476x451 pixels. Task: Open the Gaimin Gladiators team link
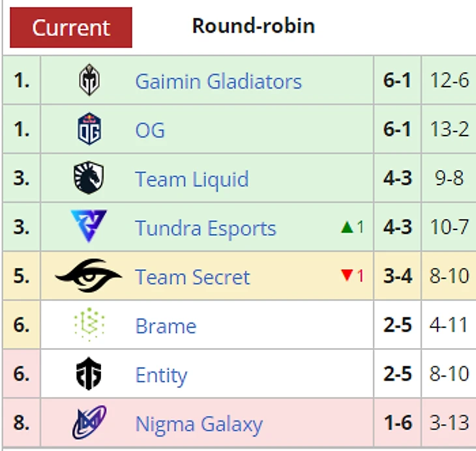(x=218, y=81)
